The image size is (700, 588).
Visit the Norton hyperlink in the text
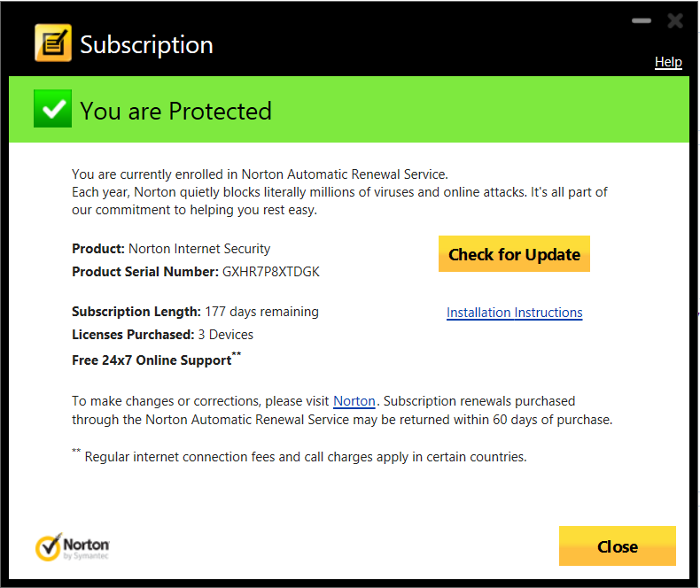354,401
